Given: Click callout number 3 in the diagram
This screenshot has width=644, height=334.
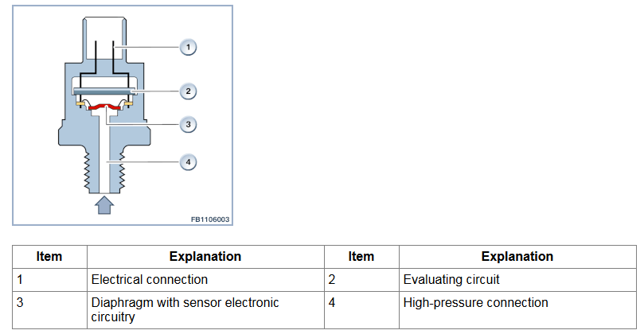Looking at the screenshot, I should pyautogui.click(x=188, y=124).
